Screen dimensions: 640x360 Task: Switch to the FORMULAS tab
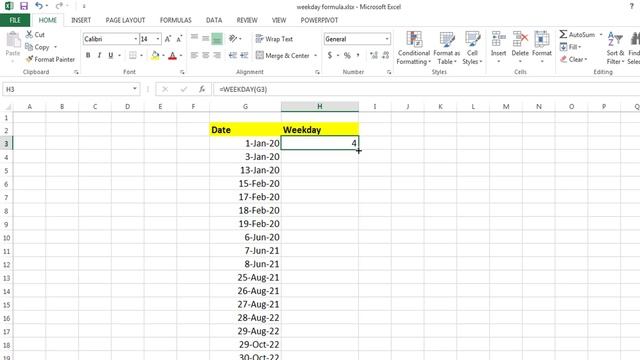coord(176,20)
